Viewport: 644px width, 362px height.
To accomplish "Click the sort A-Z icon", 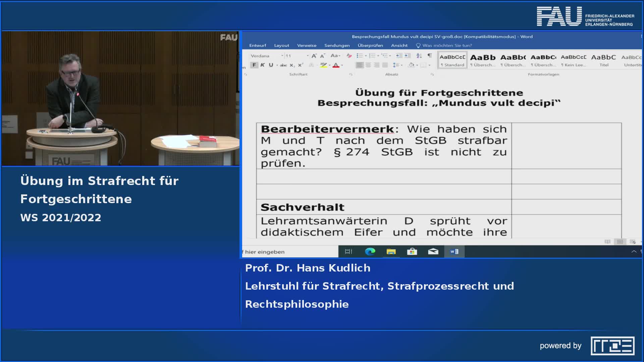I will [x=419, y=56].
